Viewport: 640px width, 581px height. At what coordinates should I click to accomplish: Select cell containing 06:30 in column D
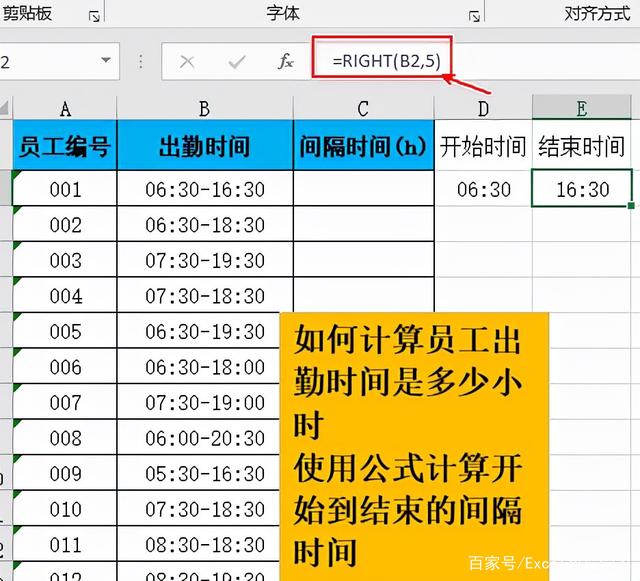[x=483, y=189]
